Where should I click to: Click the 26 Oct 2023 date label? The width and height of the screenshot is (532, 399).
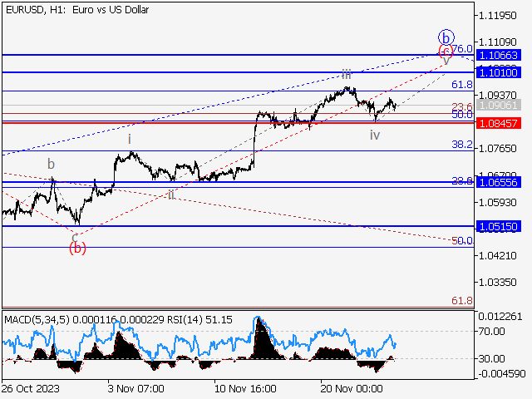click(x=31, y=388)
